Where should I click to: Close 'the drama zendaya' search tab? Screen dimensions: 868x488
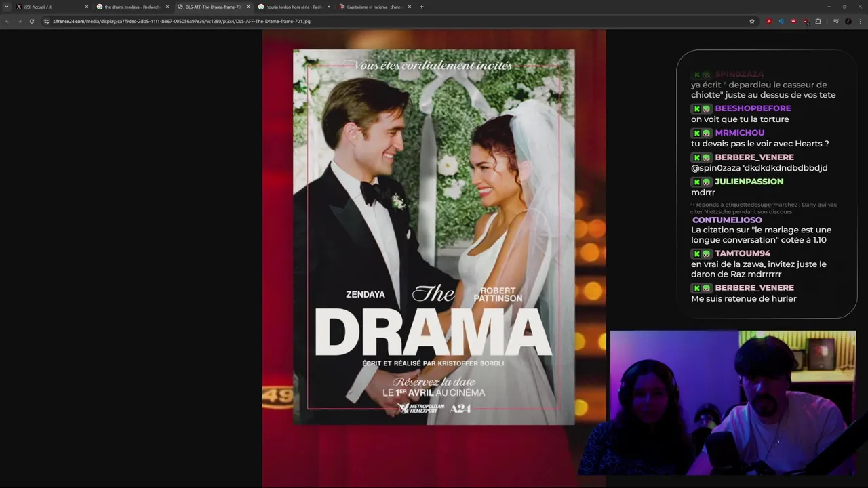coord(167,7)
